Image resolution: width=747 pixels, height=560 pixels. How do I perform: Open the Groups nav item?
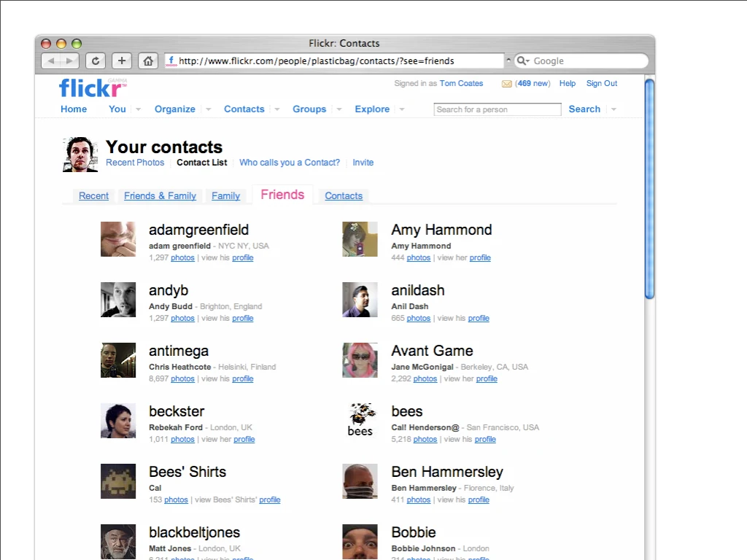309,109
